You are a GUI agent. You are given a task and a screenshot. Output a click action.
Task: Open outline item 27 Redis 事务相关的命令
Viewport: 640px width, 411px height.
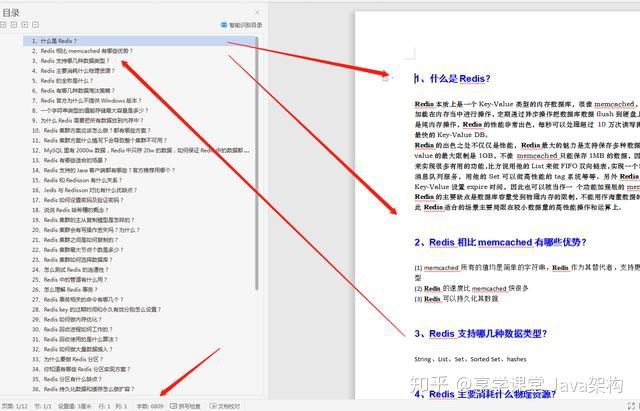pyautogui.click(x=78, y=300)
